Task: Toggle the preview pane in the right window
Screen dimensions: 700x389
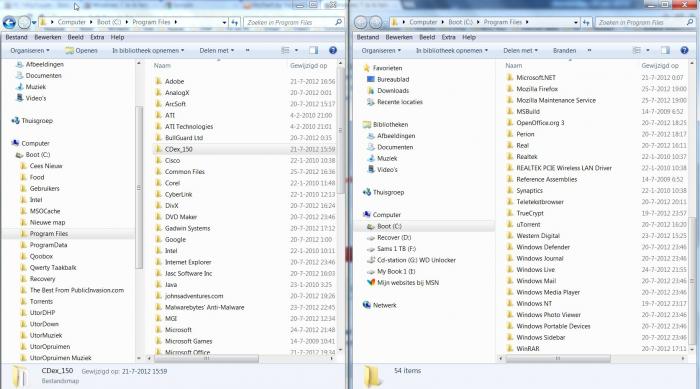Action: tap(665, 50)
